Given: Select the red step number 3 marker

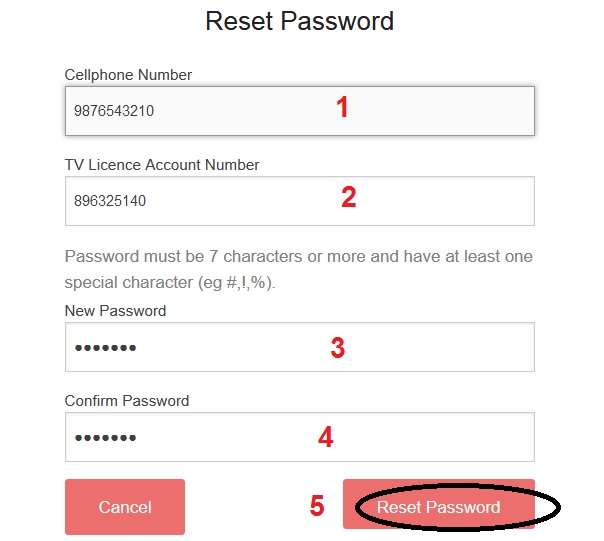Looking at the screenshot, I should click(x=338, y=347).
